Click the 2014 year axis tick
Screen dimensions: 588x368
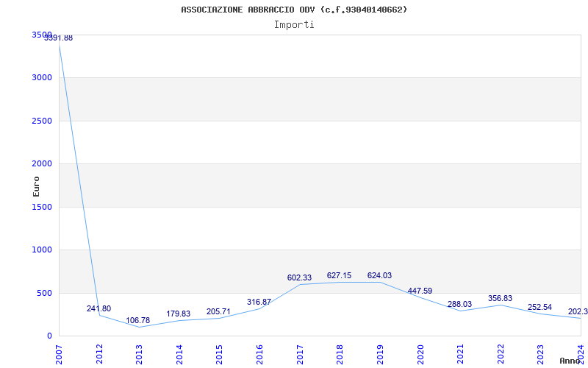pyautogui.click(x=179, y=355)
